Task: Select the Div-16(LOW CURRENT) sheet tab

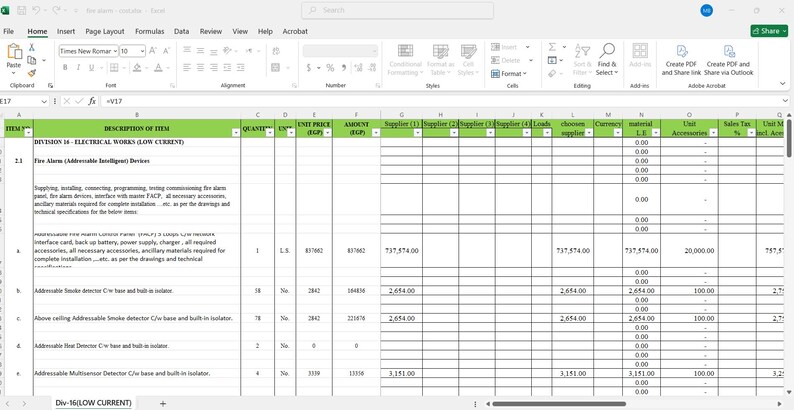Action: tap(93, 403)
